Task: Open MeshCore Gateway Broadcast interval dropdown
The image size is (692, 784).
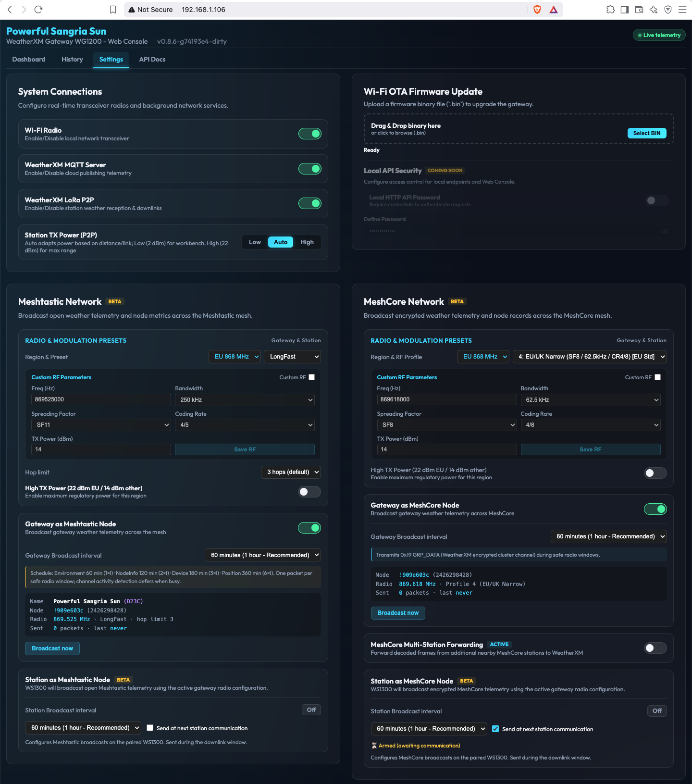Action: click(x=608, y=536)
